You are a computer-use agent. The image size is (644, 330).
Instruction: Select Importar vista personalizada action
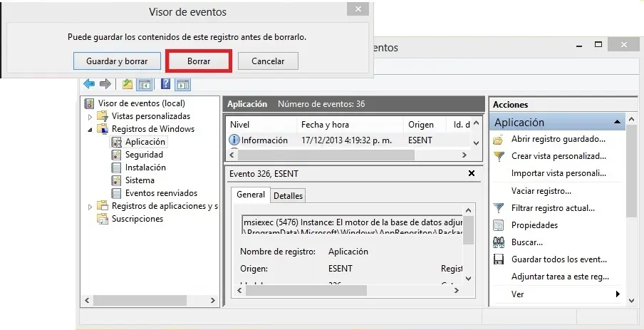coord(559,173)
